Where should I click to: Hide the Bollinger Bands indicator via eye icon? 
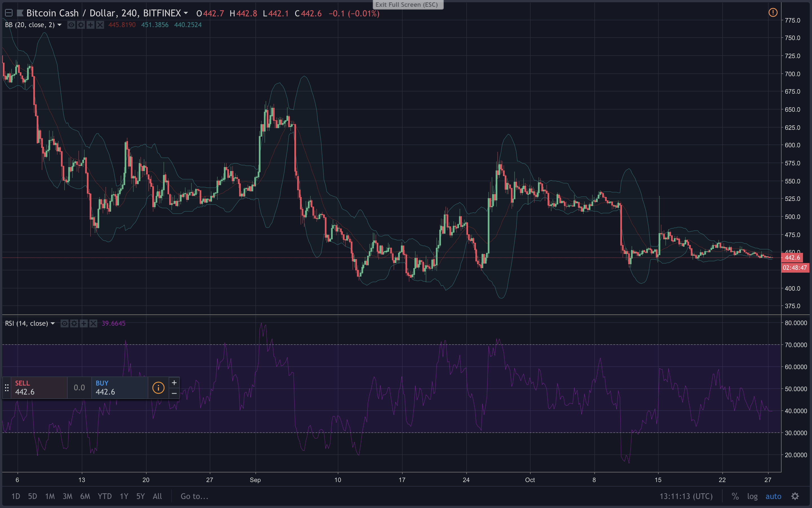pos(71,25)
